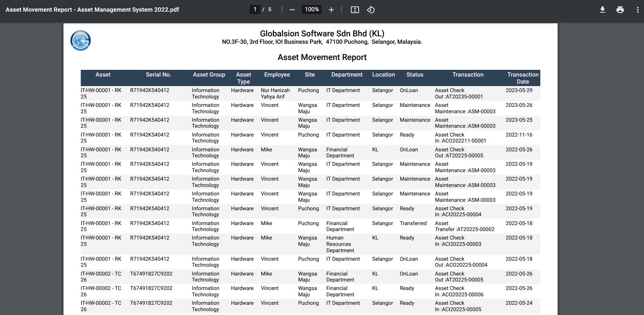644x315 pixels.
Task: Click 'Asset Transfer :AT20225-00002' transaction
Action: point(464,226)
